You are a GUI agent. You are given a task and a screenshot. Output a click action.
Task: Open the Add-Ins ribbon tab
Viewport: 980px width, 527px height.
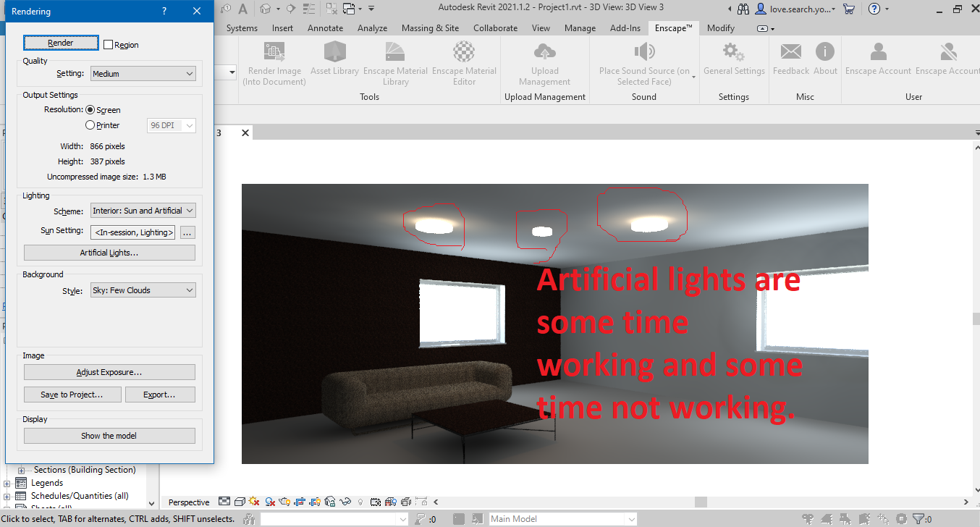(x=625, y=28)
